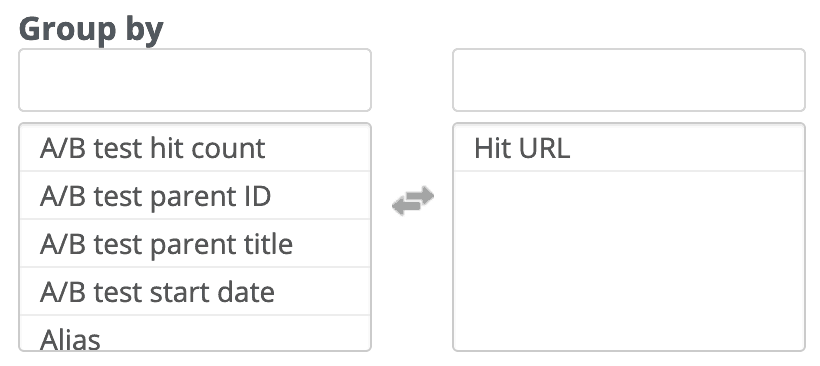The image size is (820, 366).
Task: Click the left-pointing arrow of transfer icon
Action: click(x=407, y=206)
